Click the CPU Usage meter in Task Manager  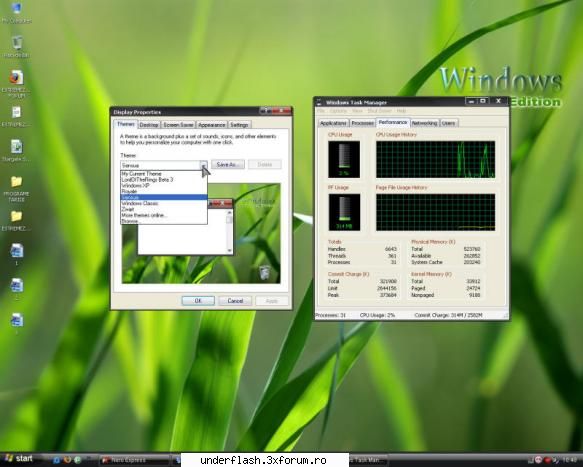[x=344, y=159]
